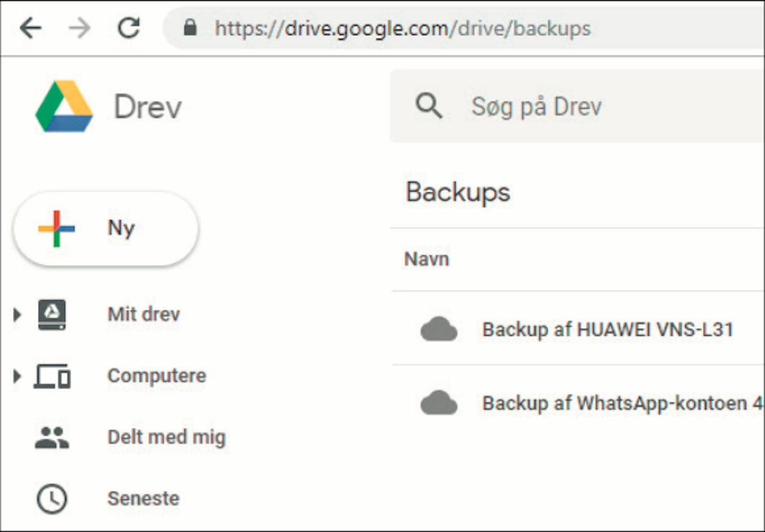Click the Mit drev drive icon
The height and width of the screenshot is (532, 765).
pyautogui.click(x=52, y=314)
